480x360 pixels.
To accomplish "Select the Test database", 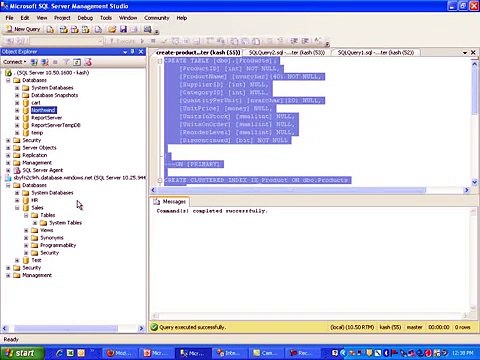I will click(x=36, y=260).
